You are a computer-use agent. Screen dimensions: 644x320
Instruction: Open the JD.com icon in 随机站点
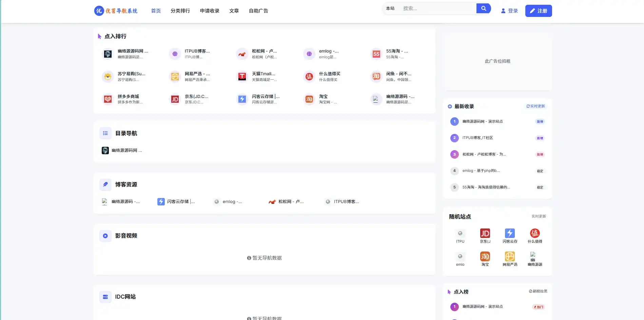click(485, 233)
